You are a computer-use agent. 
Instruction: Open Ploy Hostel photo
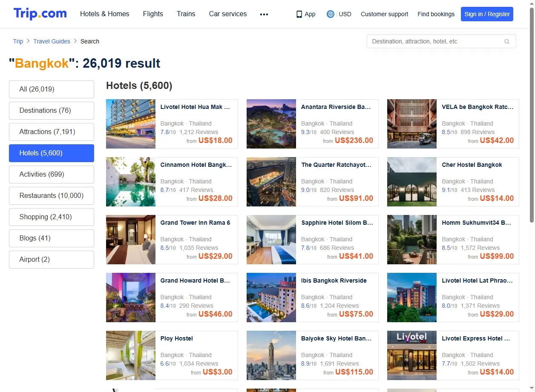pyautogui.click(x=131, y=355)
